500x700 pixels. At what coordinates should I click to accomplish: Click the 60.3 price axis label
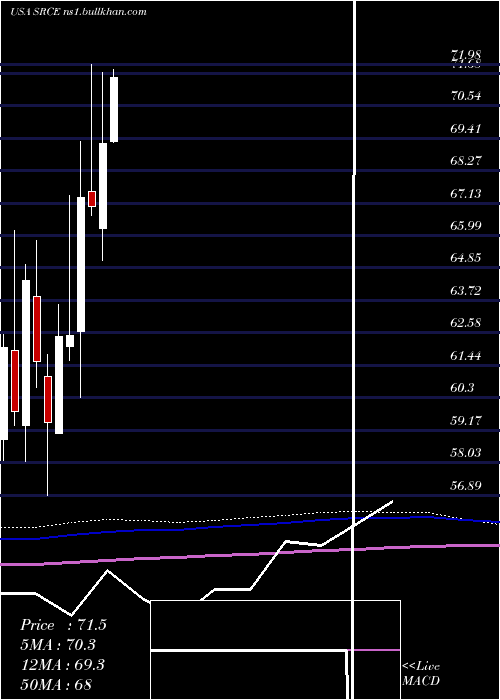click(462, 388)
